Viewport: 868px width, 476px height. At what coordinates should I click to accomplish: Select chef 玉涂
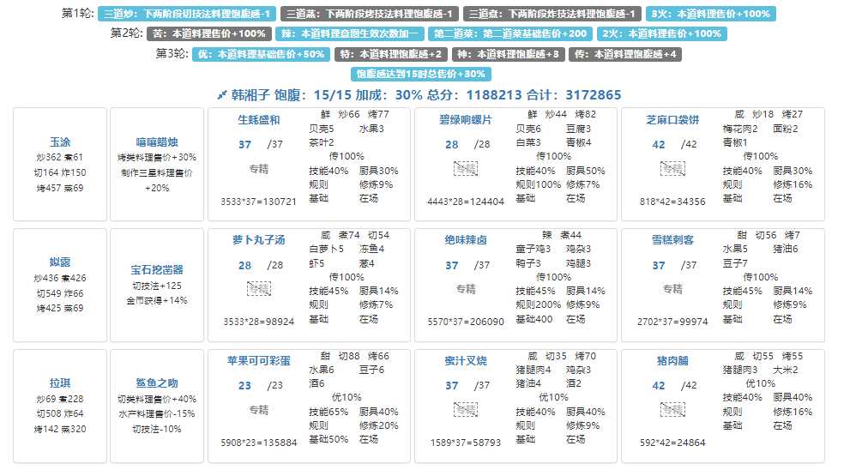pos(60,142)
